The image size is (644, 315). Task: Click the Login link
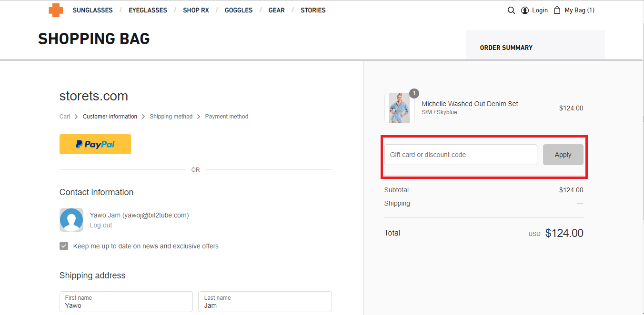(540, 10)
